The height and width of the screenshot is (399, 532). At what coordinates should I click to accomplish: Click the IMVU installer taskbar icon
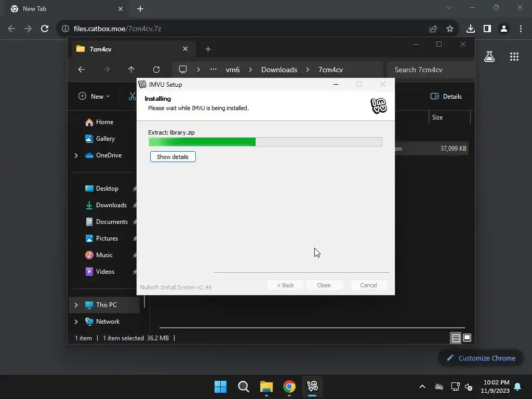coord(312,387)
